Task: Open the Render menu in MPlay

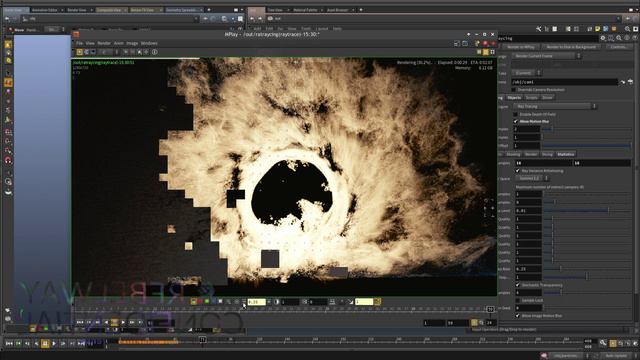Action: pos(104,43)
